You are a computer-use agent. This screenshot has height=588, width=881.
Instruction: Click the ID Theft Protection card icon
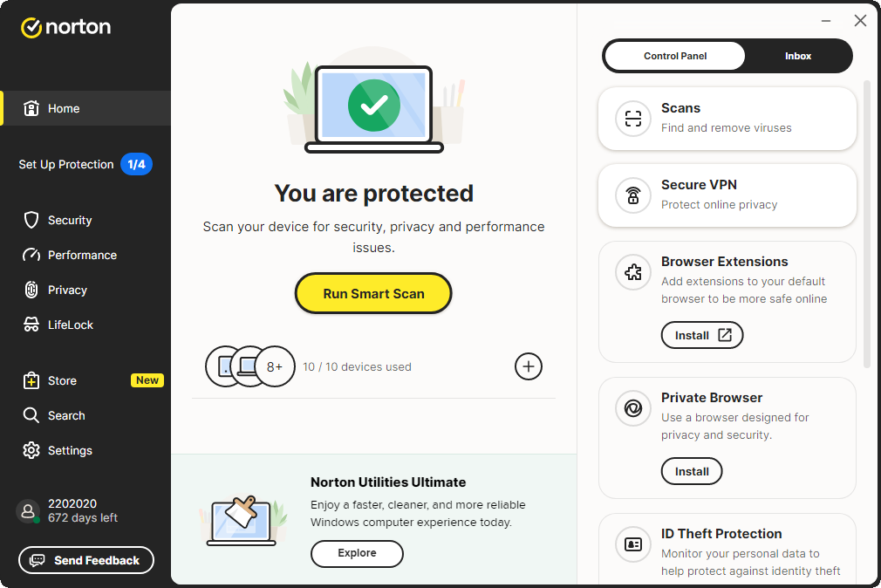pos(633,544)
